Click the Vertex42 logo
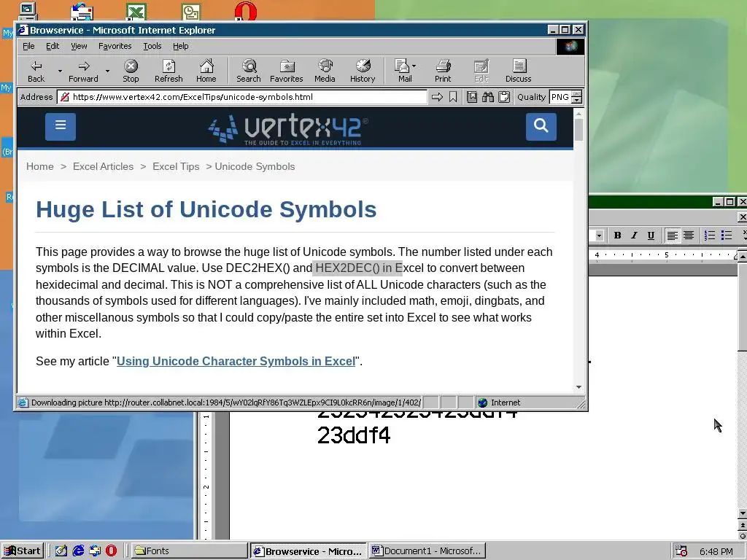 (288, 128)
